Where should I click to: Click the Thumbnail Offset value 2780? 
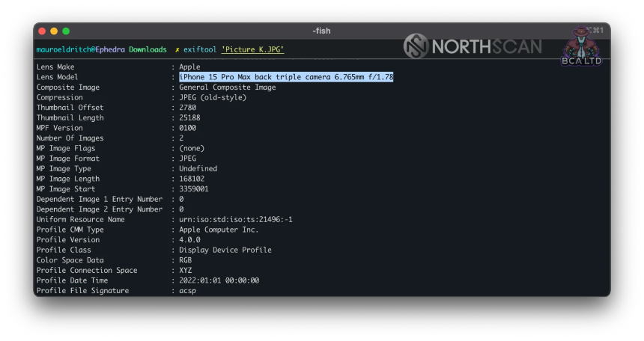188,108
